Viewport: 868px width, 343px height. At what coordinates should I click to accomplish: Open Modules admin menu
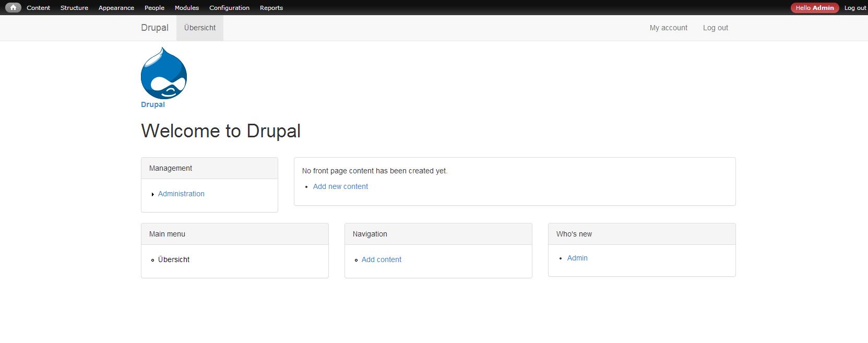(x=187, y=8)
